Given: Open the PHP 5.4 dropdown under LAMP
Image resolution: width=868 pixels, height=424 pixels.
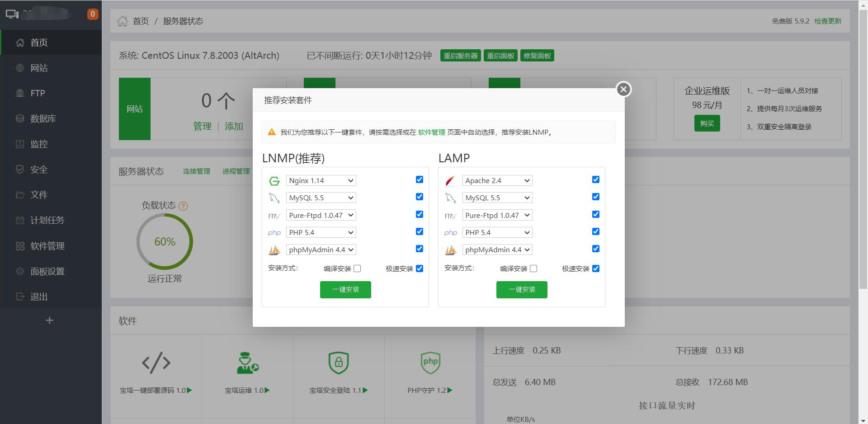Looking at the screenshot, I should tap(497, 232).
